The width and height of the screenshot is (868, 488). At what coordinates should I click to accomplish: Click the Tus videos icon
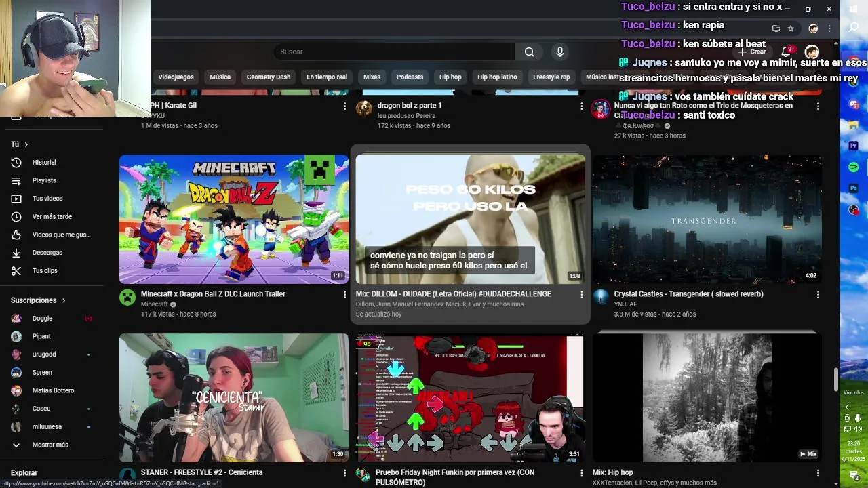(16, 199)
